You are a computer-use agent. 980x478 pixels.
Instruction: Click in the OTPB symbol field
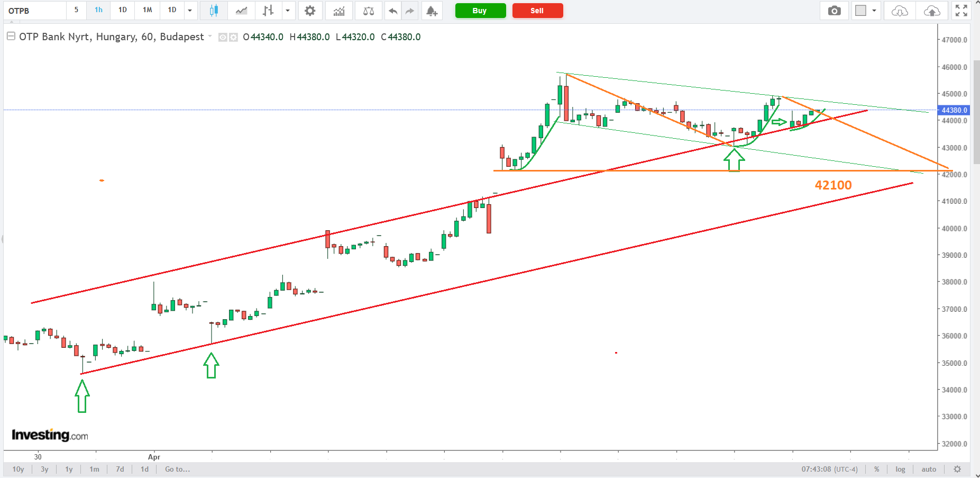pyautogui.click(x=34, y=11)
